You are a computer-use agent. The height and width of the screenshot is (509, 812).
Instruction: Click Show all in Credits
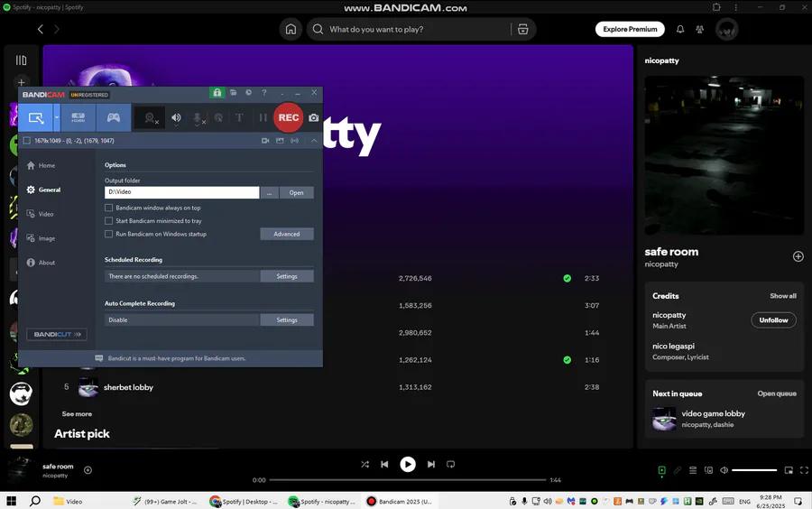tap(783, 296)
